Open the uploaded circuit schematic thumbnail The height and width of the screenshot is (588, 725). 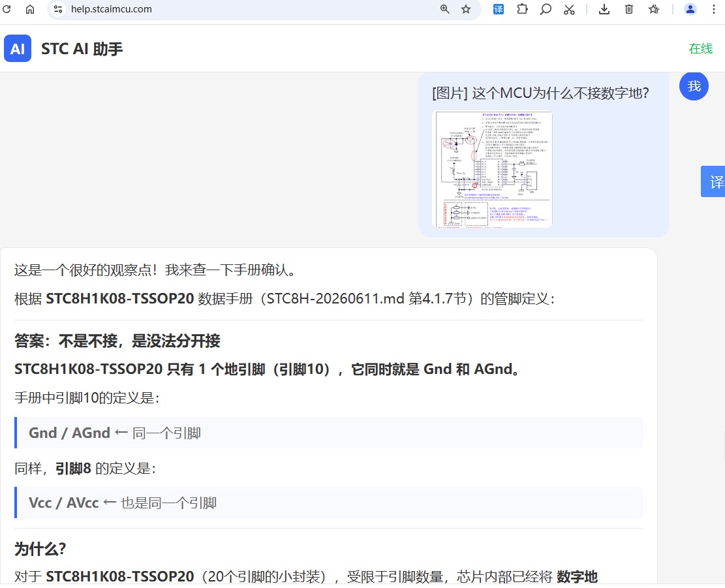click(x=492, y=169)
